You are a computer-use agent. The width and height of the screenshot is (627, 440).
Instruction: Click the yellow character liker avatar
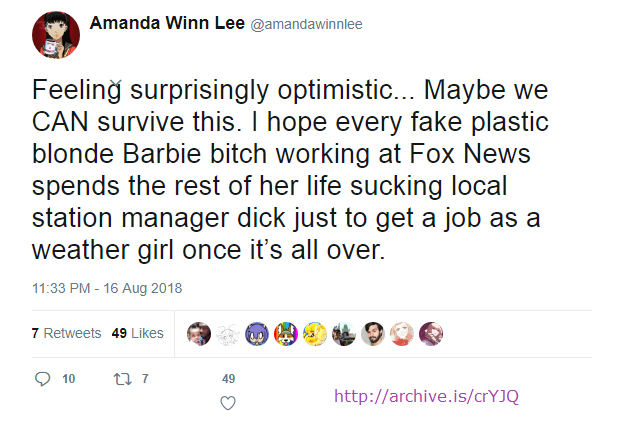click(316, 333)
